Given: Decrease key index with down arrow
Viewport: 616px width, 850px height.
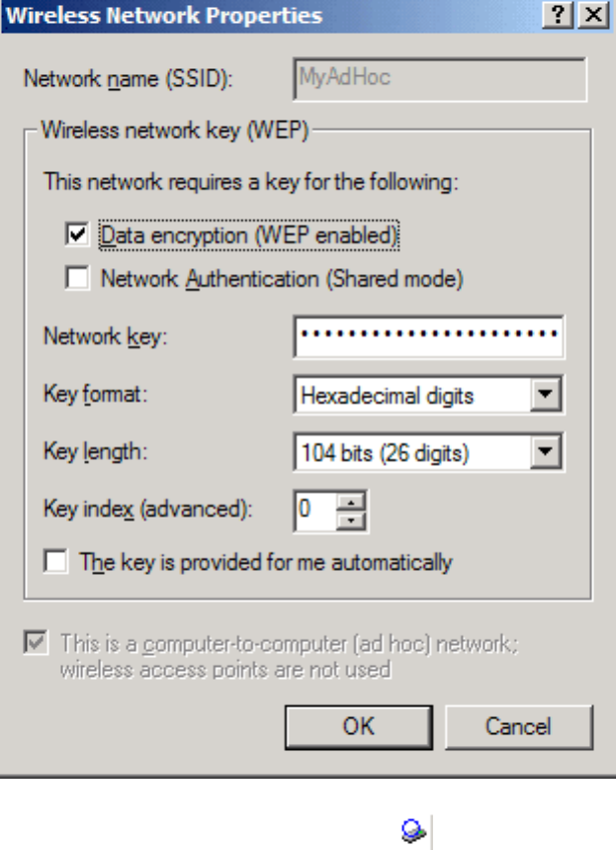Looking at the screenshot, I should pos(351,519).
